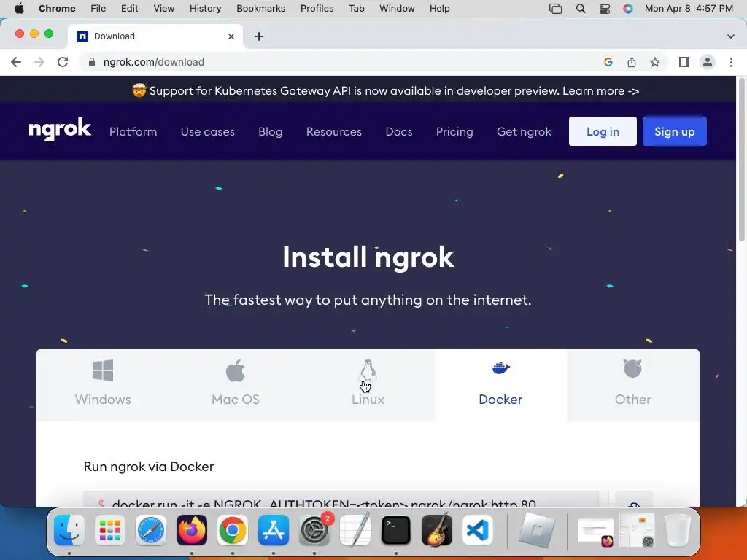The image size is (747, 560).
Task: Open the Chrome profile avatar
Action: coord(708,62)
